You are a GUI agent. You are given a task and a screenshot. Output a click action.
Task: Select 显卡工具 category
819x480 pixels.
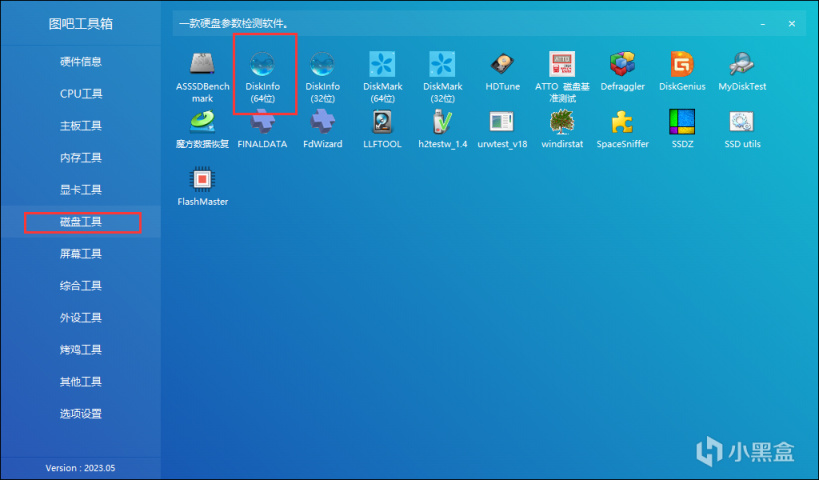click(x=80, y=190)
